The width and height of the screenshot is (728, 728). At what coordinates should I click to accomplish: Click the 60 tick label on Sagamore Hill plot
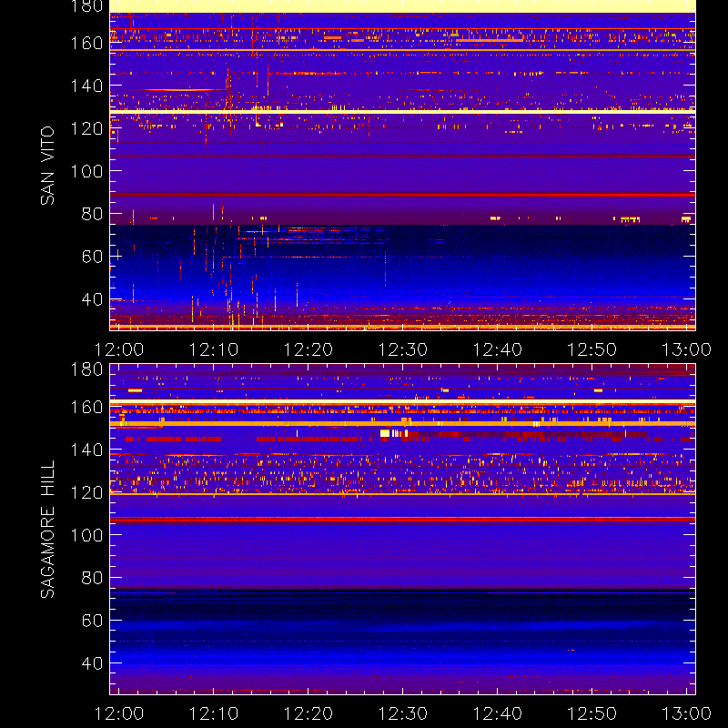[93, 621]
